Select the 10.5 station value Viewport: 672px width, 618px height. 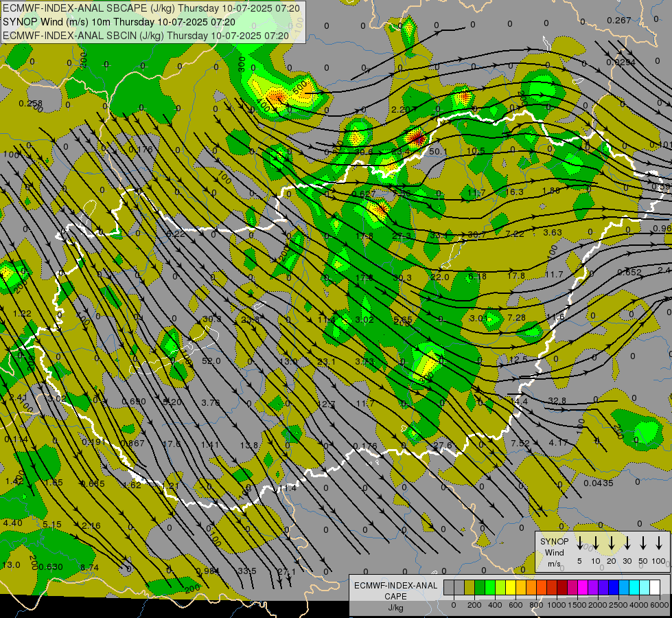point(476,151)
